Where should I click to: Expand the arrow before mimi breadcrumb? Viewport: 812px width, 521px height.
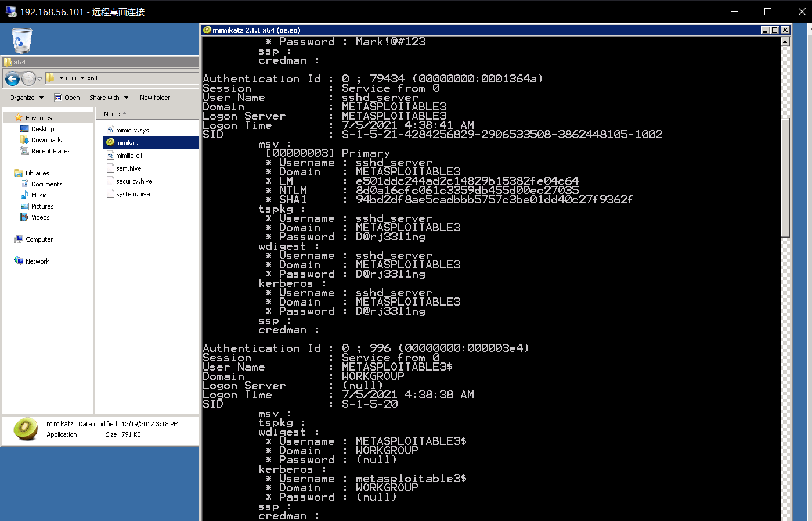[61, 78]
